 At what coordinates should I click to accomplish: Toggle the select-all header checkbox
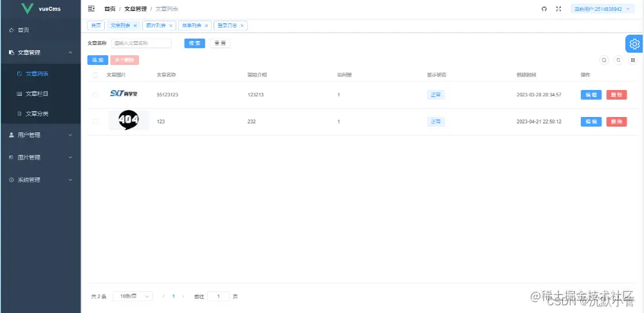tap(95, 75)
